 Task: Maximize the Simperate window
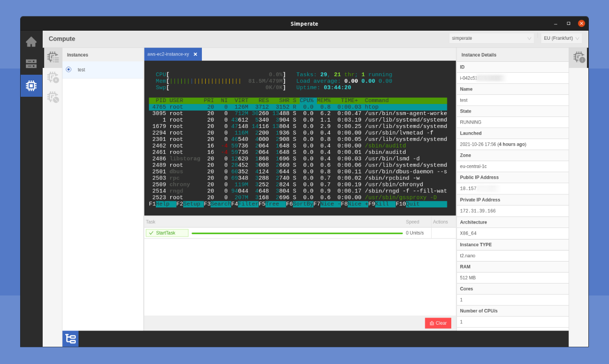[x=568, y=23]
